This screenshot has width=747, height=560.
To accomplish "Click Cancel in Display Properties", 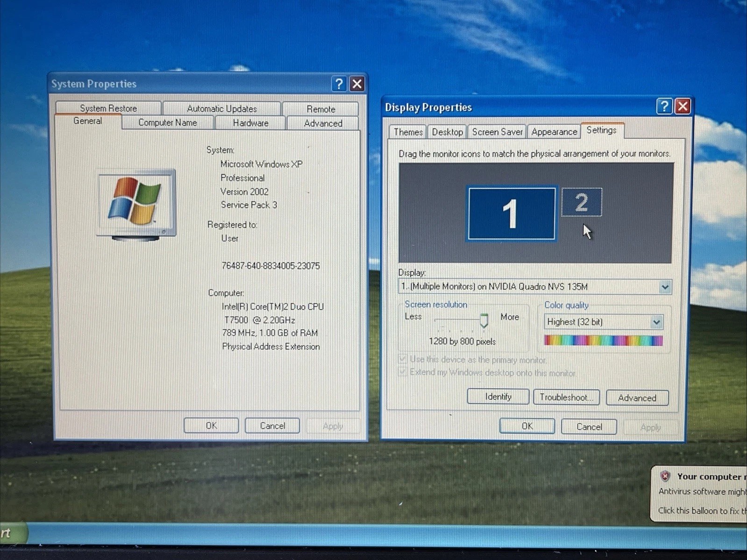I will tap(589, 426).
